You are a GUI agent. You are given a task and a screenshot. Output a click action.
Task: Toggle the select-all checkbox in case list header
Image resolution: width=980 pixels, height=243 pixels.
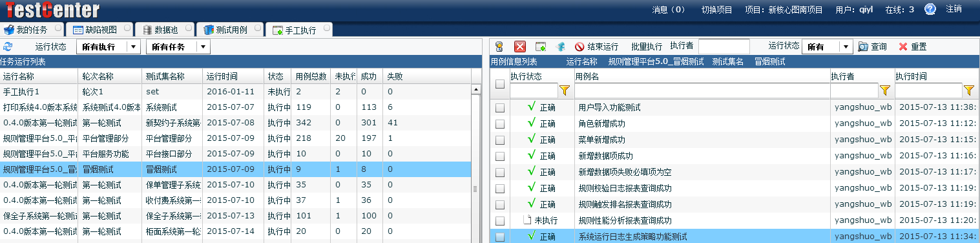(x=500, y=83)
